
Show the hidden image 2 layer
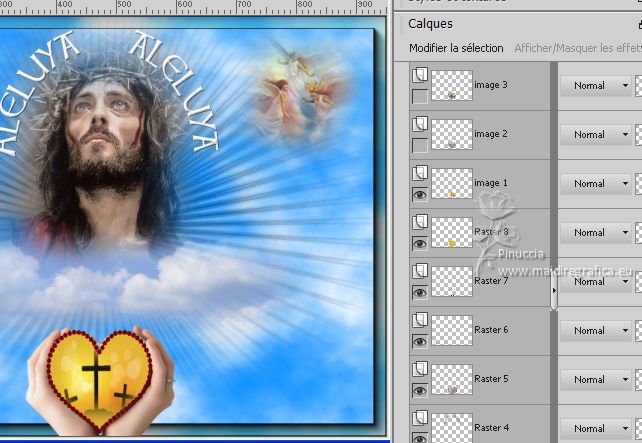pyautogui.click(x=420, y=146)
